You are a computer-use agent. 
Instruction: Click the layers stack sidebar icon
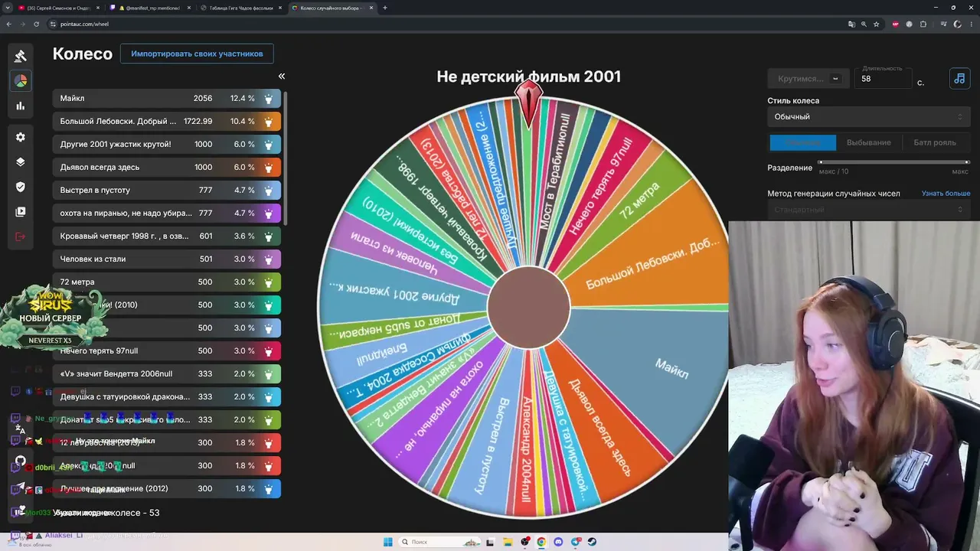(x=21, y=162)
